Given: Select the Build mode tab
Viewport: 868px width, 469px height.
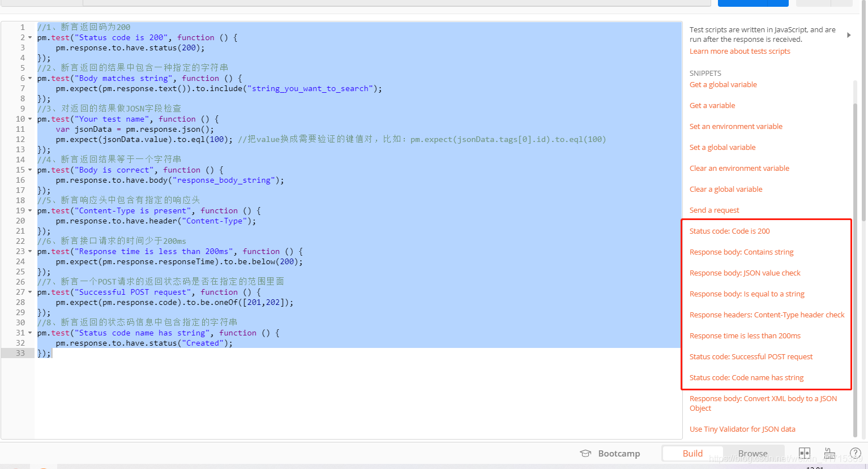Looking at the screenshot, I should click(x=692, y=453).
